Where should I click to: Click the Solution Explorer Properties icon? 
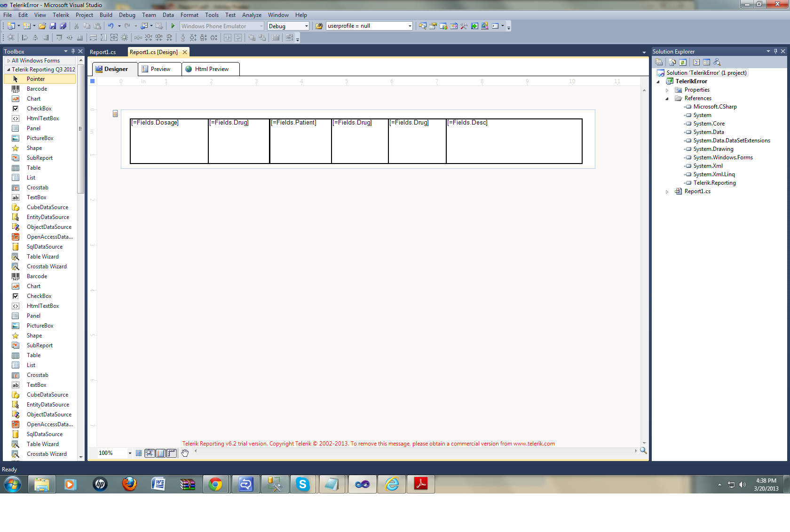[x=659, y=62]
